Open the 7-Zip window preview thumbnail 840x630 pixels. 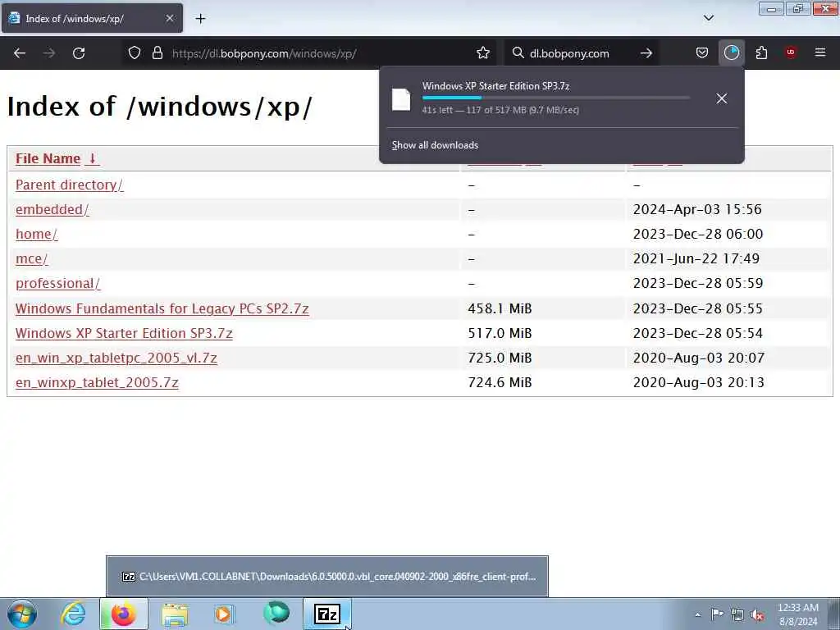coord(327,577)
